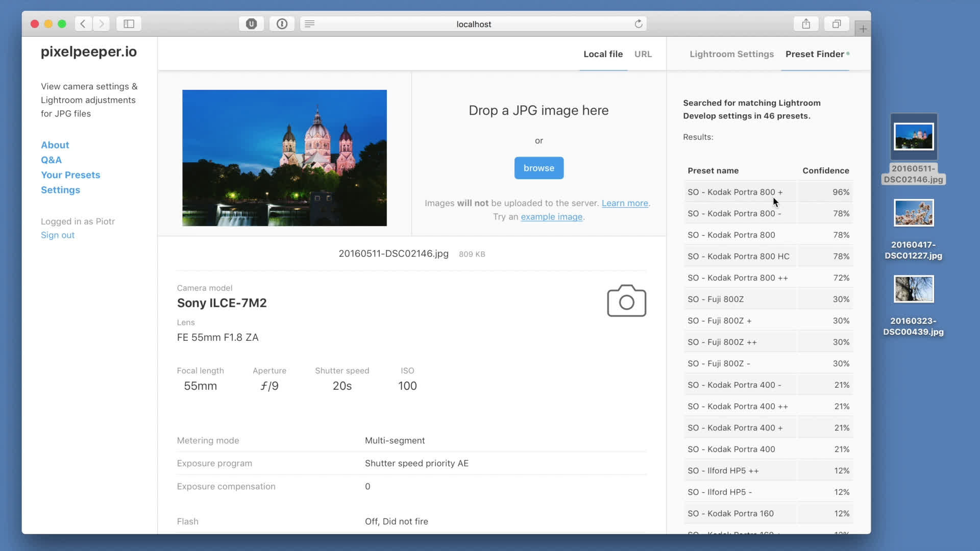Open the uBlock extension icon

[251, 24]
